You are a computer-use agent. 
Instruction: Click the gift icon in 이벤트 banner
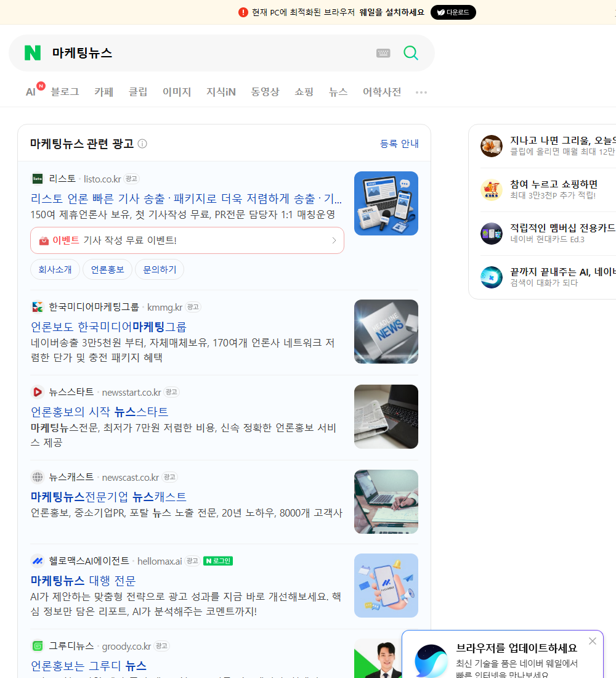(x=44, y=240)
